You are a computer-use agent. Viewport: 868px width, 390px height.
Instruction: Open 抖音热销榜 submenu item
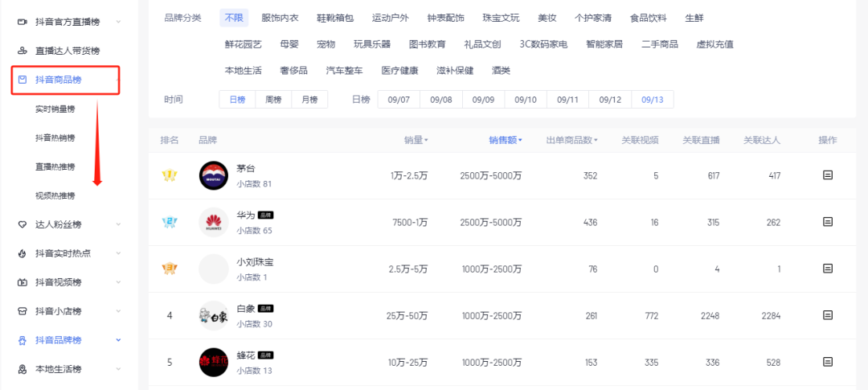(55, 138)
